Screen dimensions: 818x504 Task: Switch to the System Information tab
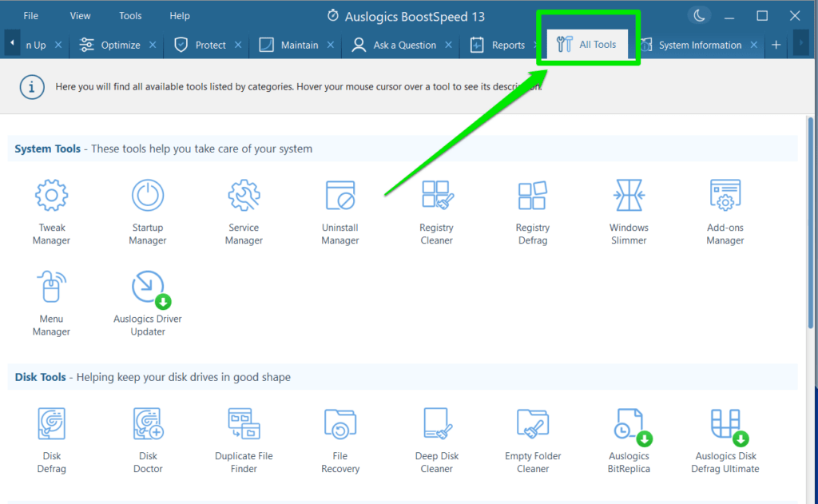(x=699, y=45)
